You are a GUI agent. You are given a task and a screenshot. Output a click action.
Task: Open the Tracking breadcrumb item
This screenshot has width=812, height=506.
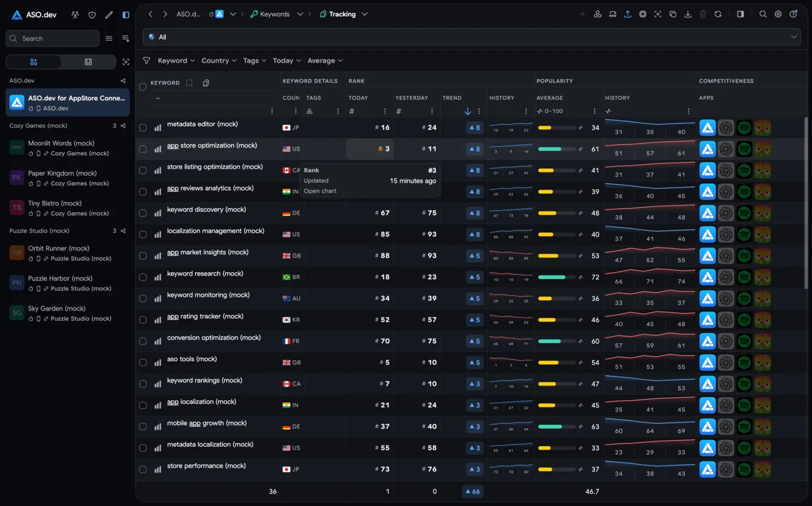338,14
